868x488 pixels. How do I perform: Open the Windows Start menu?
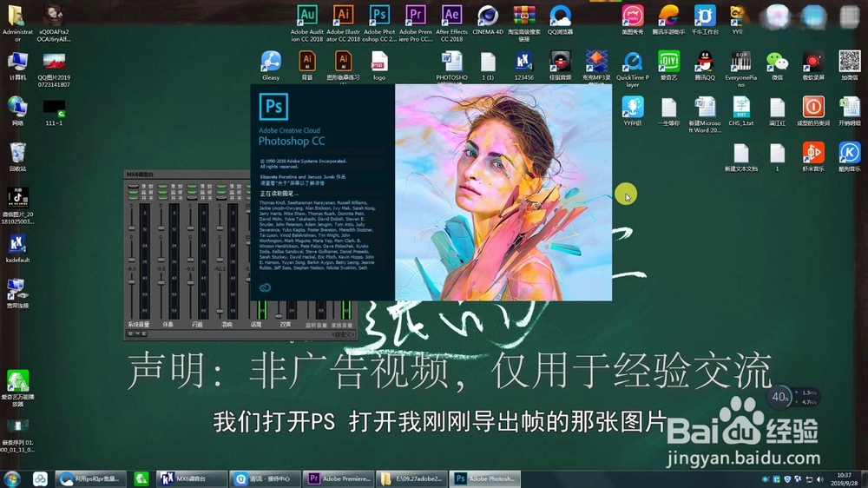[11, 478]
